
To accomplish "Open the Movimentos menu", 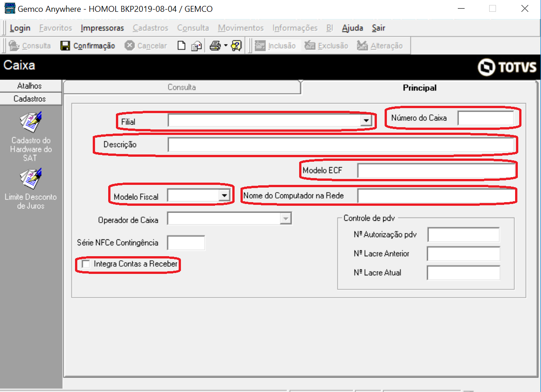I will pyautogui.click(x=241, y=28).
